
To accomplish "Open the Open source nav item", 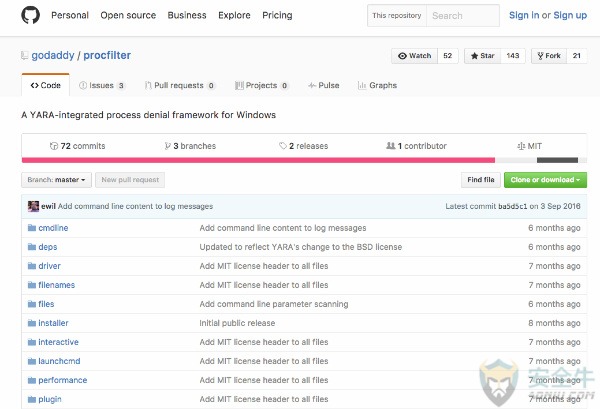I will (x=128, y=15).
